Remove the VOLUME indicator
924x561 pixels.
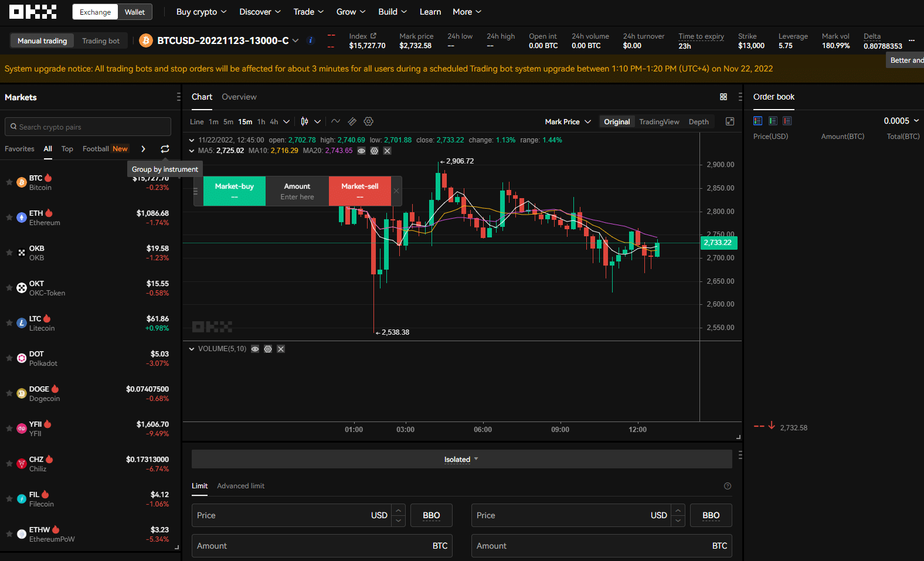(x=281, y=349)
